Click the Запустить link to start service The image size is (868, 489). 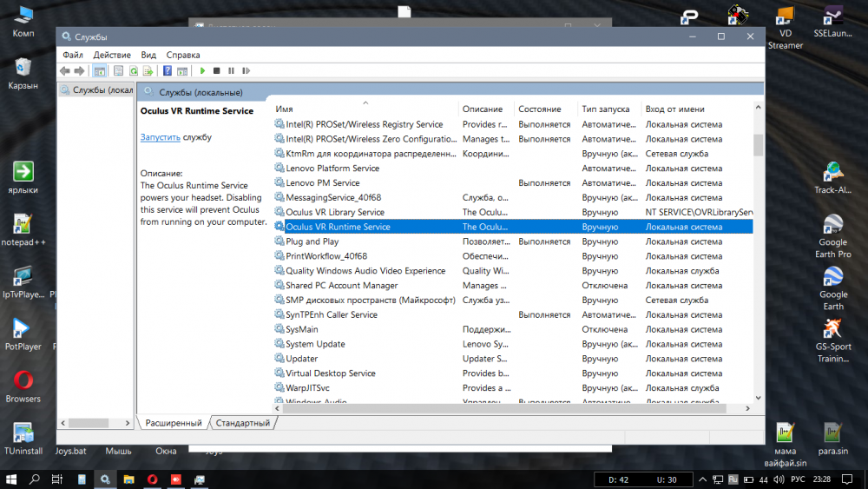161,137
